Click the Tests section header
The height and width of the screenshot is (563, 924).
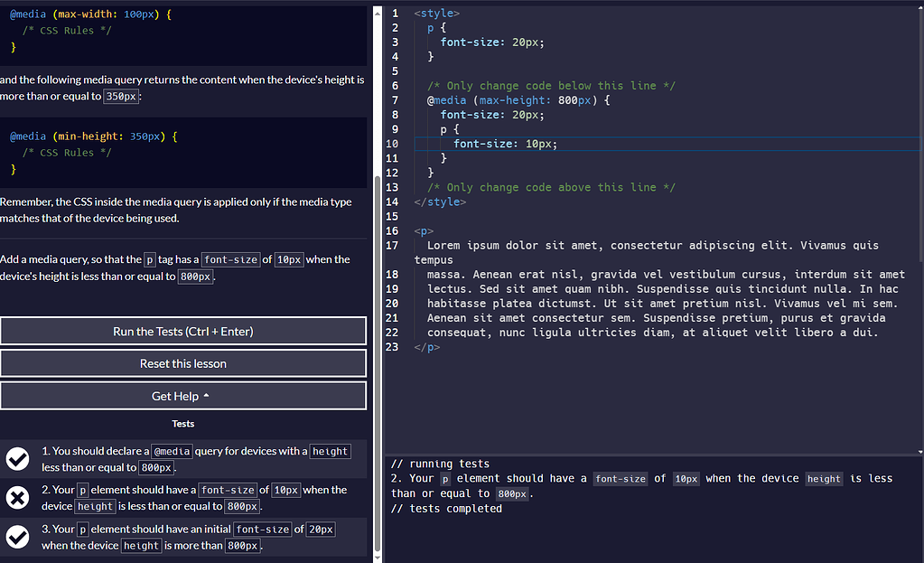pyautogui.click(x=182, y=423)
